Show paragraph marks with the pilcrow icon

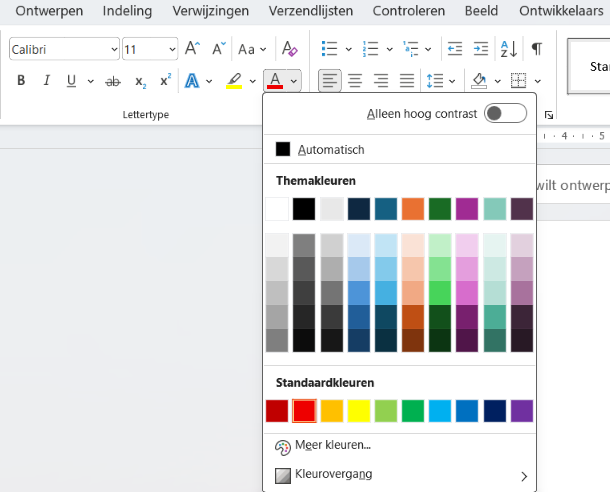point(537,49)
